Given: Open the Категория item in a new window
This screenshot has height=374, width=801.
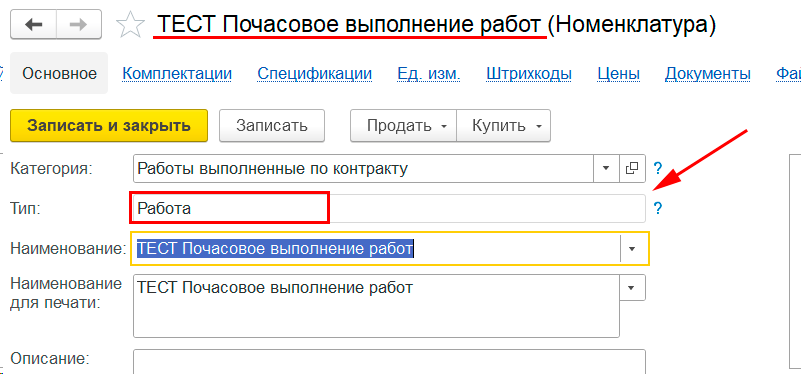Looking at the screenshot, I should pos(632,168).
